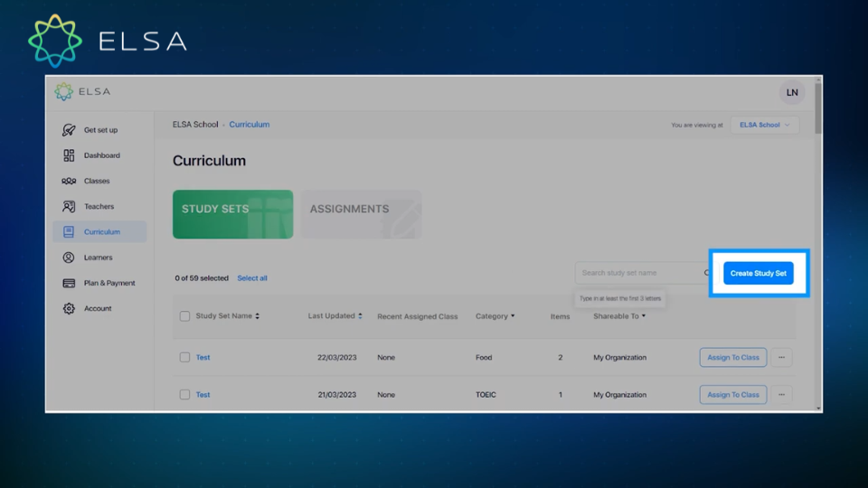The height and width of the screenshot is (488, 868).
Task: Click Assign To Class for Food set
Action: point(733,358)
